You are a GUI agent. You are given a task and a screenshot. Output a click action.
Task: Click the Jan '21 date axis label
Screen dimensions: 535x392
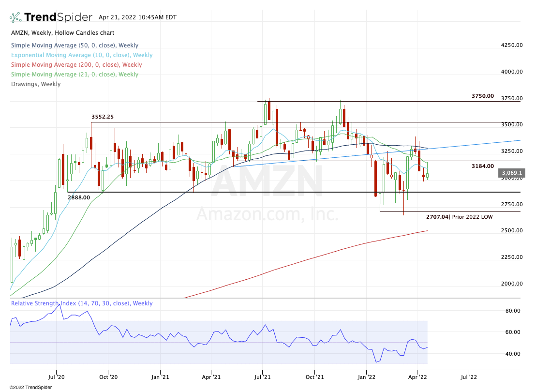tap(161, 377)
